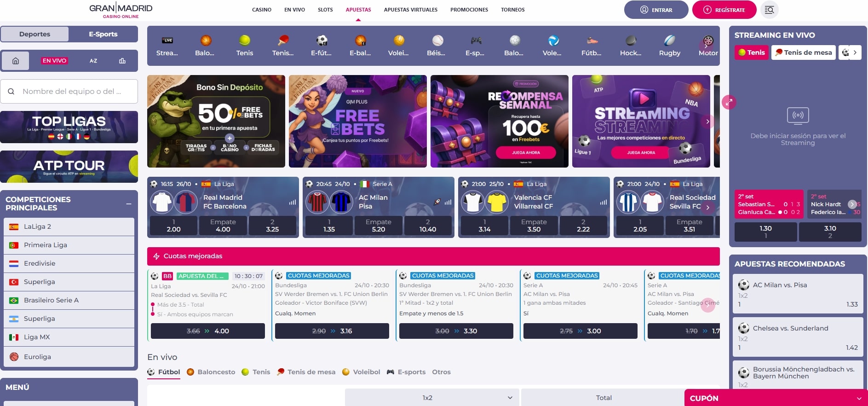The image size is (868, 406).
Task: Go to SLOTS menu
Action: [x=325, y=10]
